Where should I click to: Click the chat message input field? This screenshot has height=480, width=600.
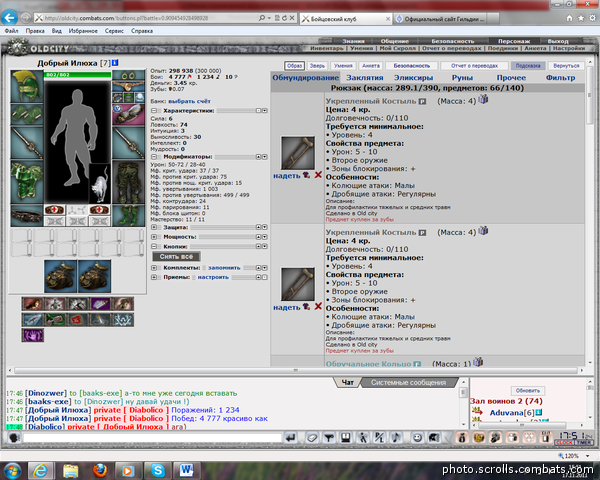[x=152, y=438]
